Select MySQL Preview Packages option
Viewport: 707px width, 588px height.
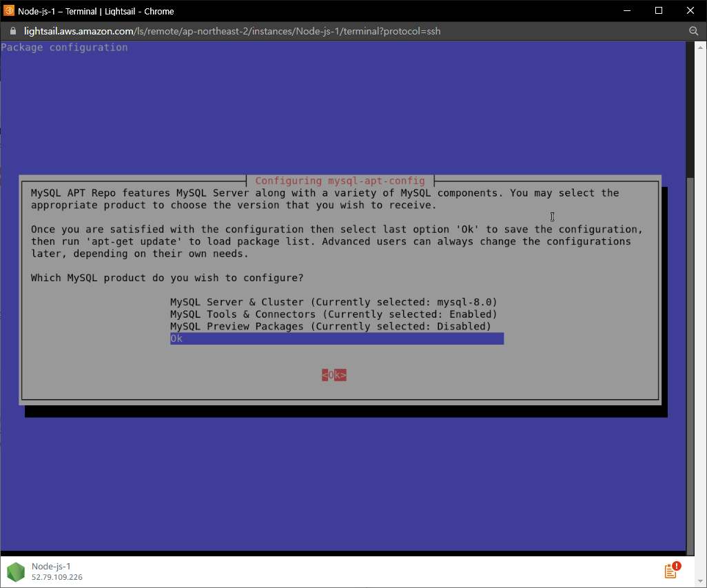tap(331, 327)
